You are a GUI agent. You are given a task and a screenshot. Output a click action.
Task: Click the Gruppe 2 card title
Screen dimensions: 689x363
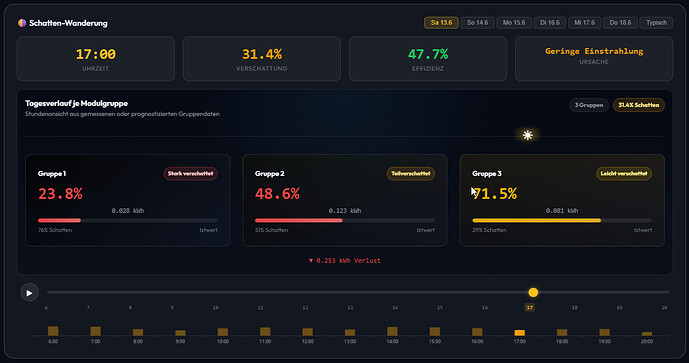click(x=270, y=174)
